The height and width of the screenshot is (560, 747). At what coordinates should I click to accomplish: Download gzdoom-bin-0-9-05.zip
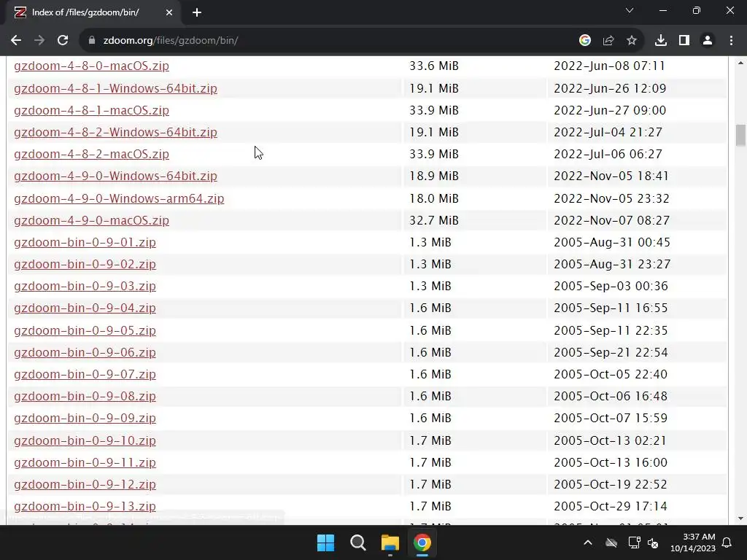(x=85, y=330)
